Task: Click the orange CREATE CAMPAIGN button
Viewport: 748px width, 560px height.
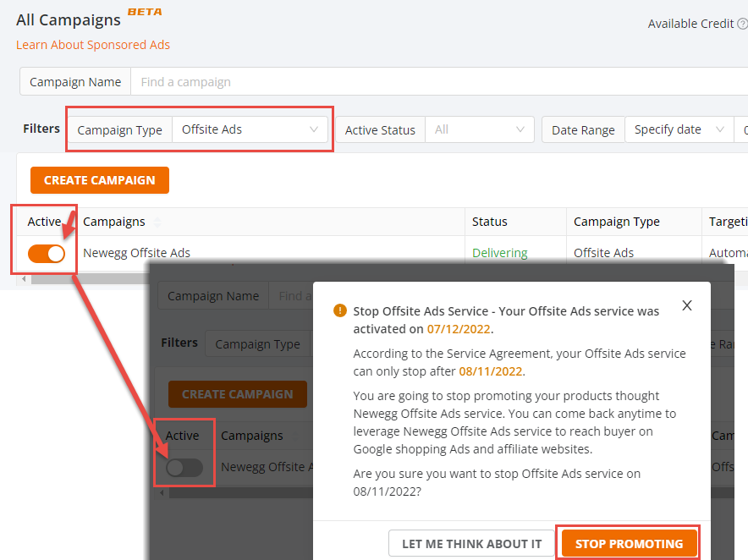Action: [100, 180]
